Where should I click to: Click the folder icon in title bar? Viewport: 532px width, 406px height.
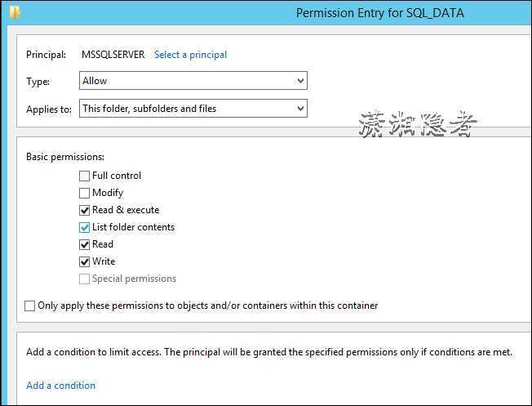coord(15,12)
